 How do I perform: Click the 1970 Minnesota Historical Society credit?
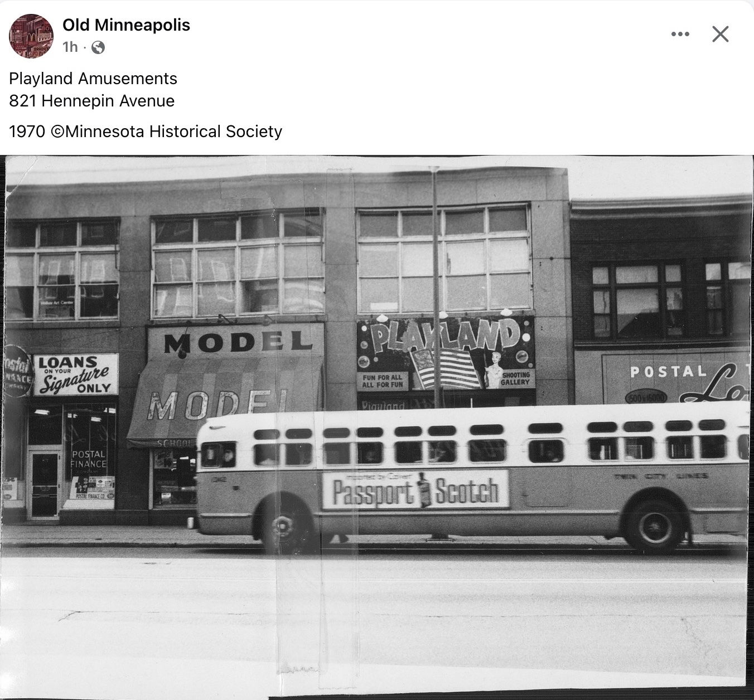click(x=146, y=132)
